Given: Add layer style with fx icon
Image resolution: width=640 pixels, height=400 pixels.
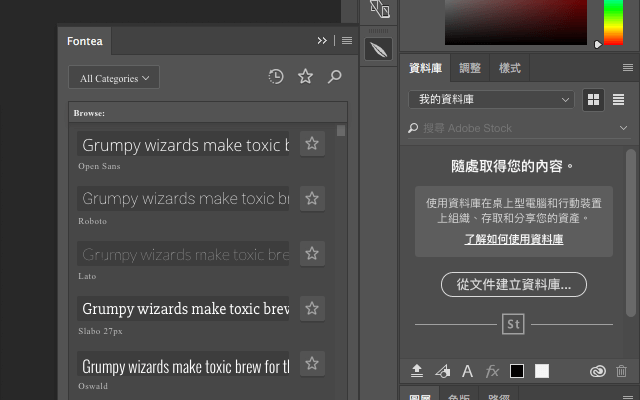Looking at the screenshot, I should pos(492,371).
